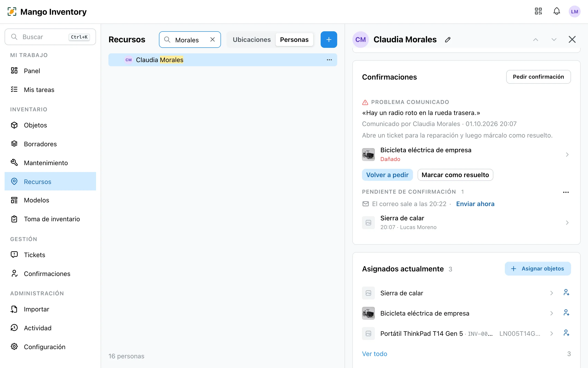Click the Asignar objetos button
Screen dimensions: 588x368
tap(538, 268)
